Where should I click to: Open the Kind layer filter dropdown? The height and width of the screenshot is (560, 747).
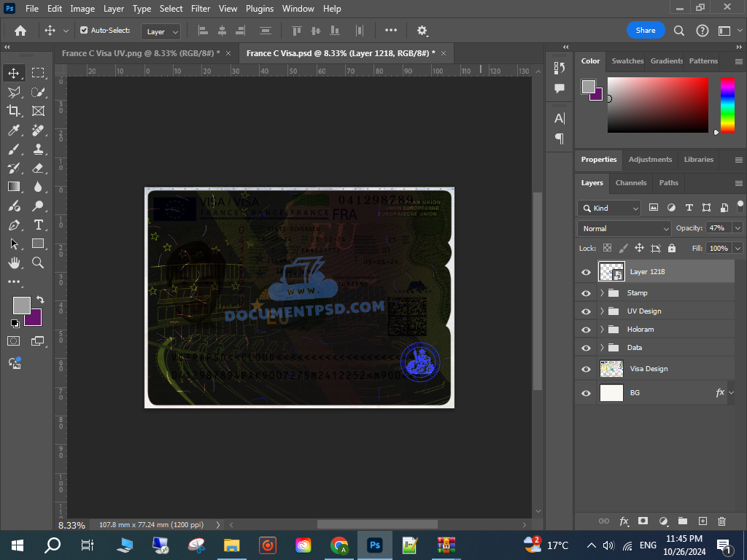point(609,208)
